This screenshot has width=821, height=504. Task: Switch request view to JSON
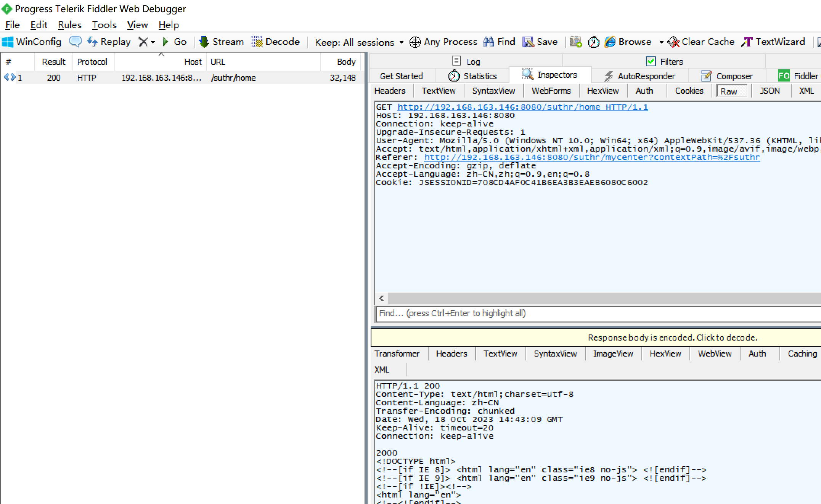coord(770,91)
